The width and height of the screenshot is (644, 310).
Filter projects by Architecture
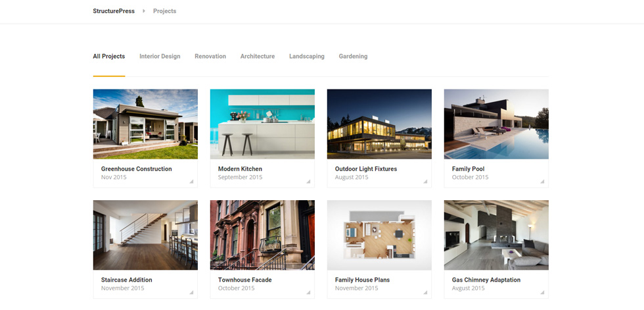click(x=258, y=57)
